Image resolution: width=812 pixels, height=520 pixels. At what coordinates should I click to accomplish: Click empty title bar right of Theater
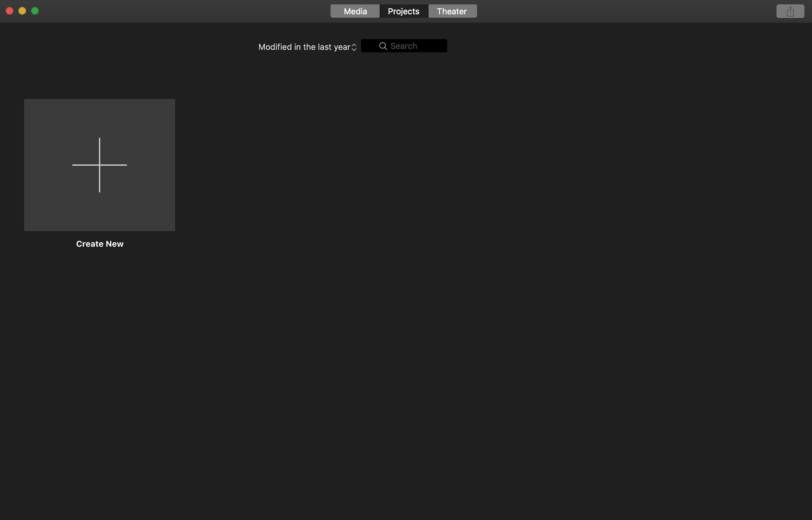coord(624,11)
